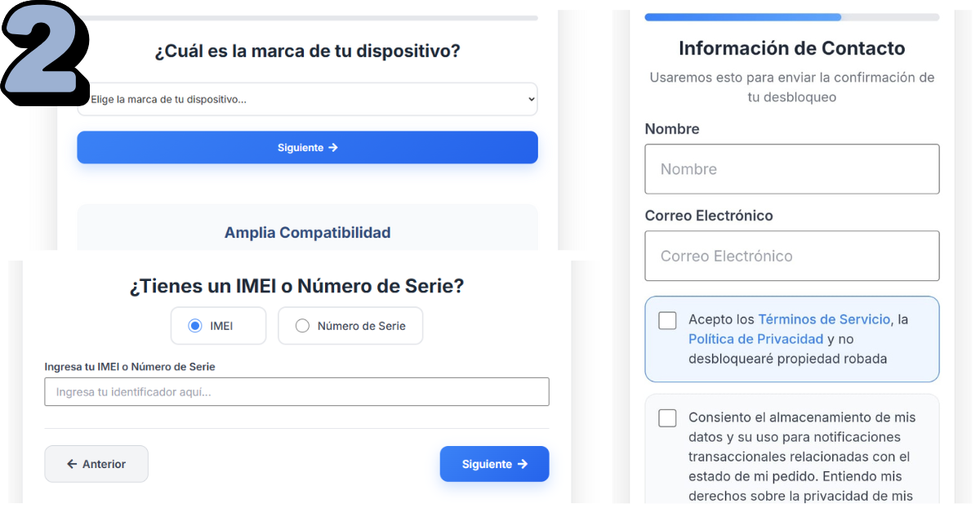The height and width of the screenshot is (513, 980).
Task: Click the Siguiente button under brand selection
Action: [307, 147]
